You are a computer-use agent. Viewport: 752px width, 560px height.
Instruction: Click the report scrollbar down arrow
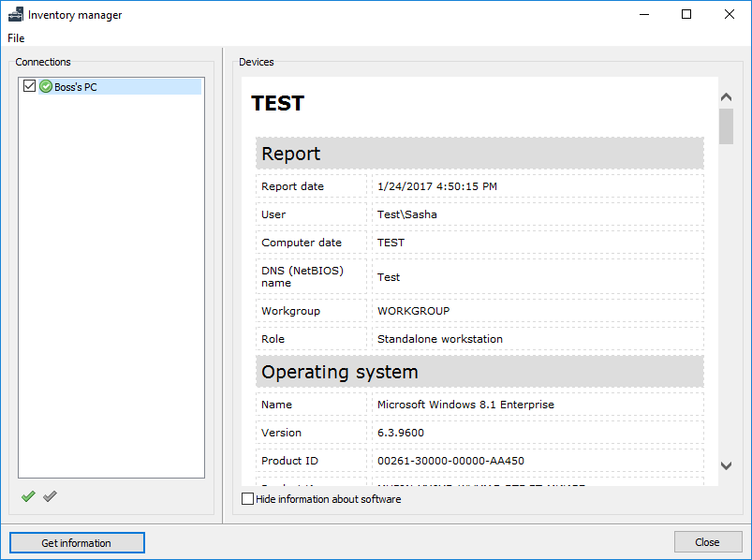pyautogui.click(x=726, y=465)
